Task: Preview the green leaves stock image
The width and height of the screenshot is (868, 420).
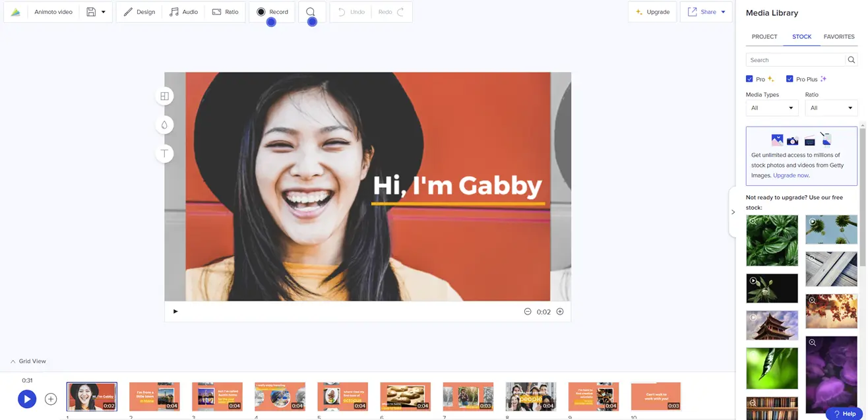Action: (753, 222)
